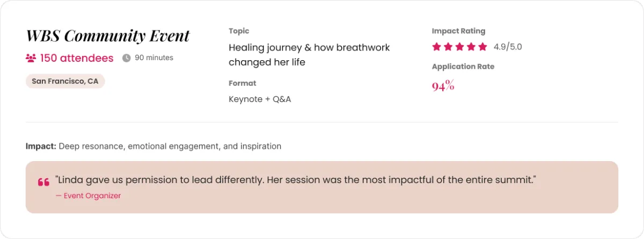Click the 4.9/5.0 rating score
The height and width of the screenshot is (239, 644).
pyautogui.click(x=508, y=47)
